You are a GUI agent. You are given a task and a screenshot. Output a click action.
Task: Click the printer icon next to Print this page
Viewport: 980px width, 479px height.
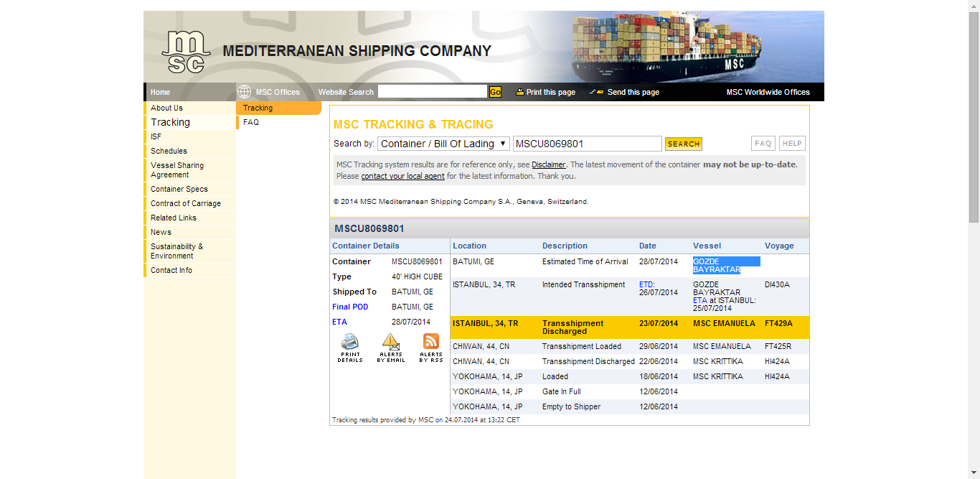(520, 92)
